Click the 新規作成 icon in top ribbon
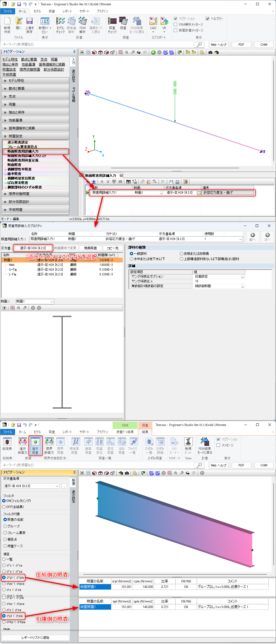The width and height of the screenshot is (276, 644). 7,25
